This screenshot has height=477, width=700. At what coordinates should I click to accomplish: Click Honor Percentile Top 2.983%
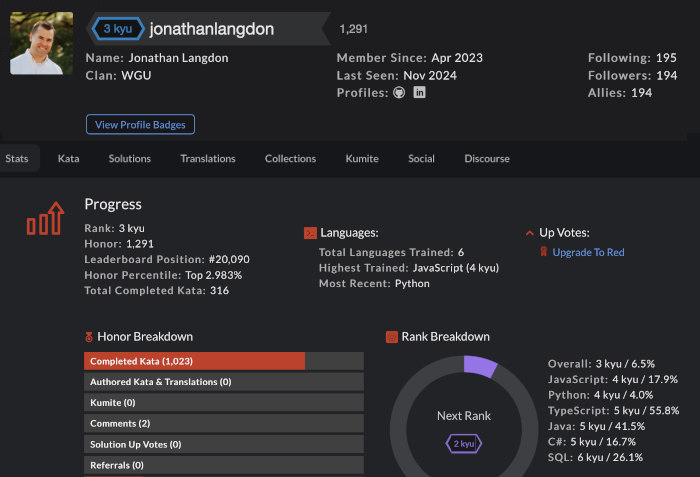163,275
